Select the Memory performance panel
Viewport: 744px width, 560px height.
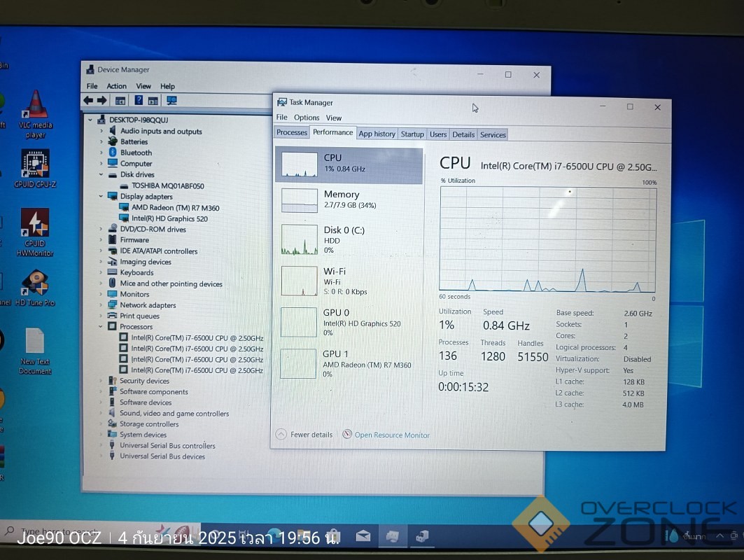coord(349,199)
